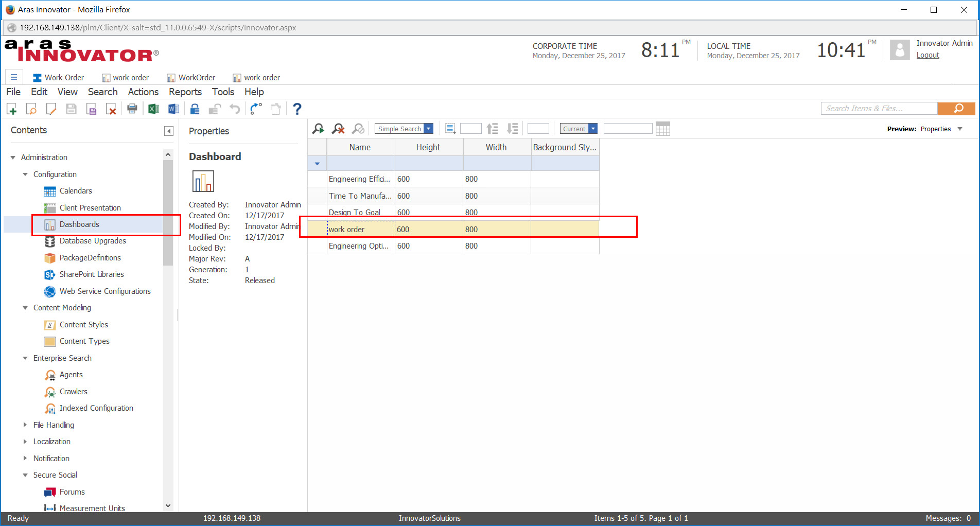980x526 pixels.
Task: Collapse the Content Modeling node
Action: (25, 308)
